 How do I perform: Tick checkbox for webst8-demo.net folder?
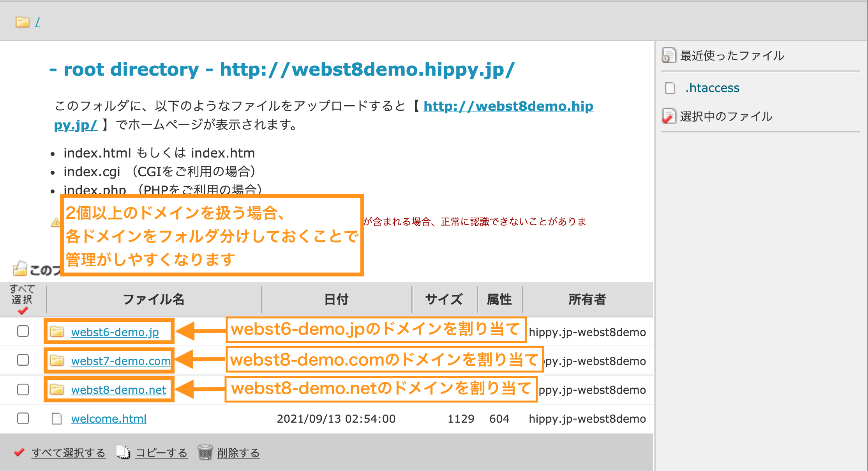(x=23, y=389)
